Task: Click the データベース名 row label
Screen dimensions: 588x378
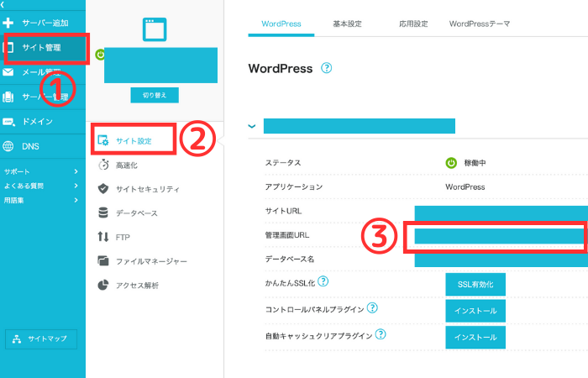Action: coord(290,259)
